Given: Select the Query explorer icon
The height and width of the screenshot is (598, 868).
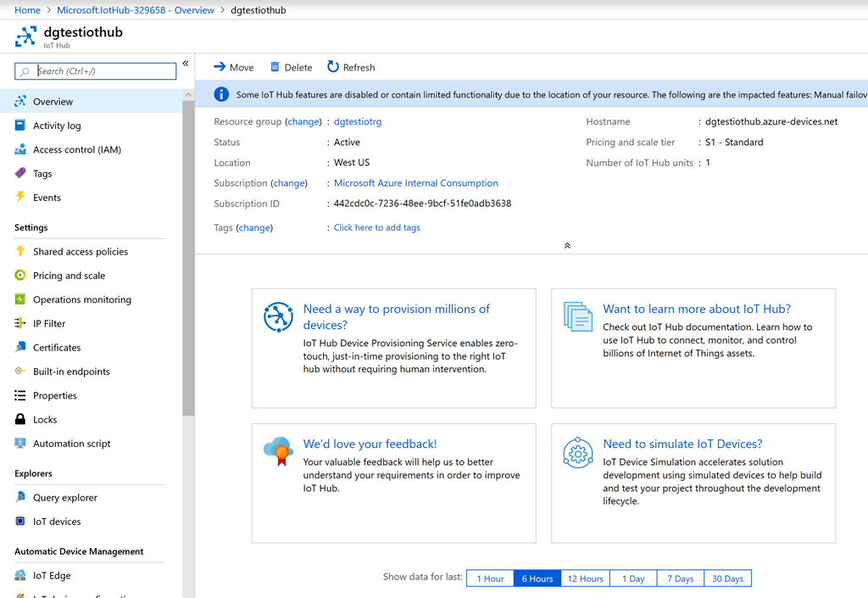Looking at the screenshot, I should point(21,497).
